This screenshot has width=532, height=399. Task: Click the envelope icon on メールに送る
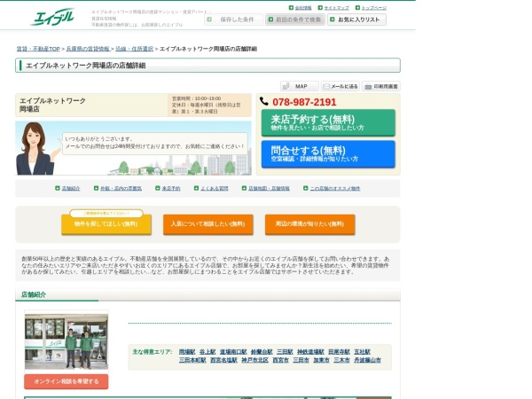click(x=326, y=87)
